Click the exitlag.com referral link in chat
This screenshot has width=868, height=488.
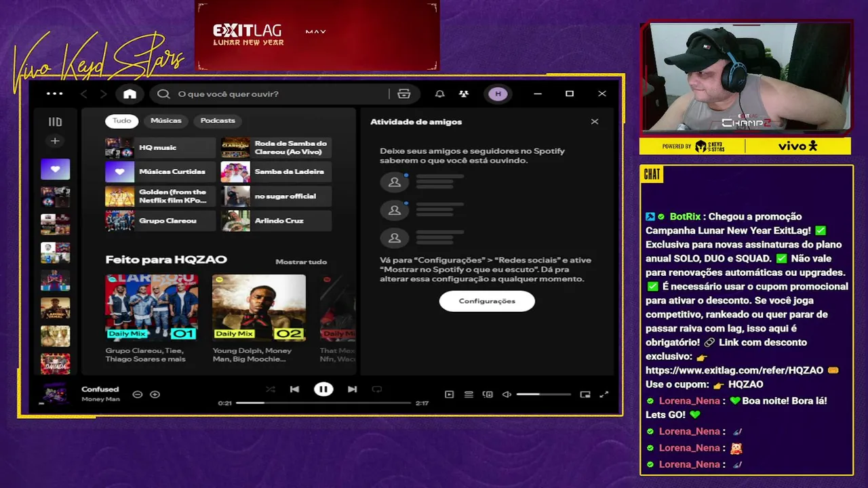pos(734,371)
